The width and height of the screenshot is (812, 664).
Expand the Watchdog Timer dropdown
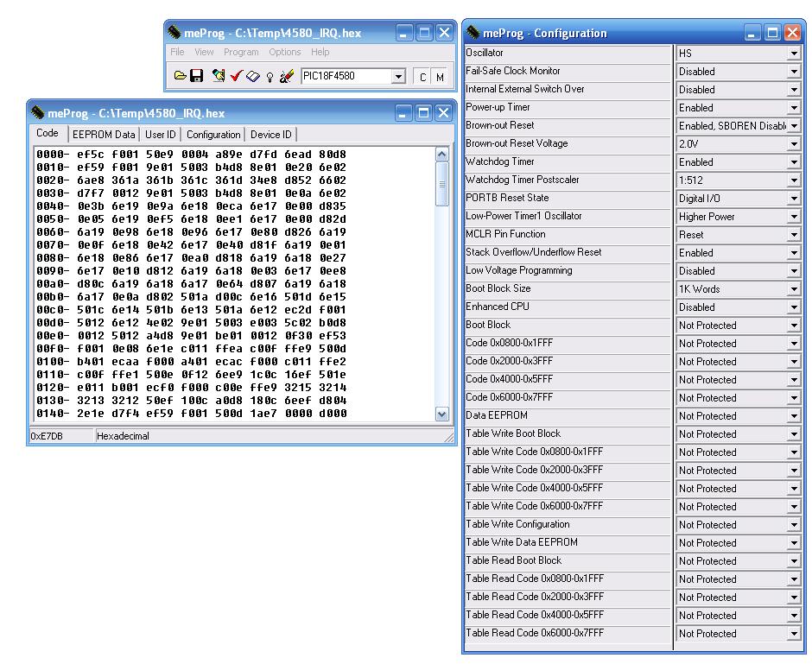point(794,162)
